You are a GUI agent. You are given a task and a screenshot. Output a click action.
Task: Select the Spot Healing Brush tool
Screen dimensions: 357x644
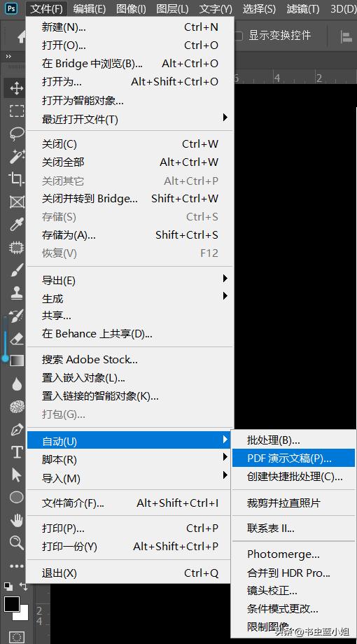click(x=16, y=247)
